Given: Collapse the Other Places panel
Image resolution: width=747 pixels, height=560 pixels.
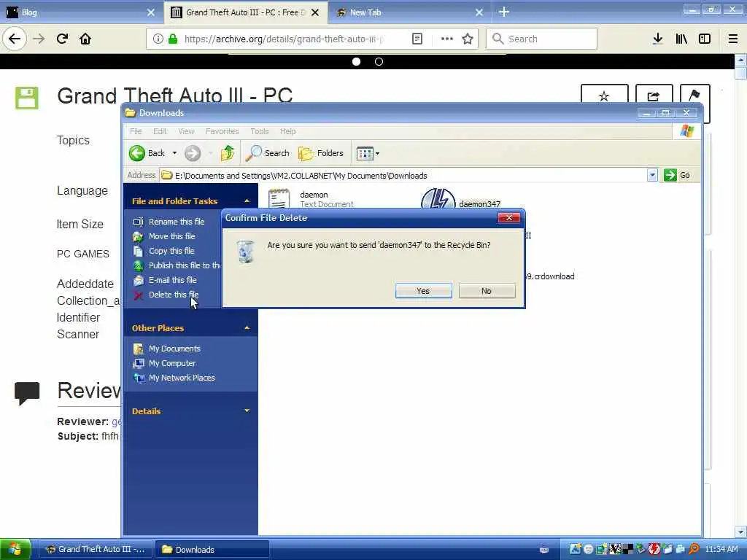Looking at the screenshot, I should pyautogui.click(x=247, y=328).
